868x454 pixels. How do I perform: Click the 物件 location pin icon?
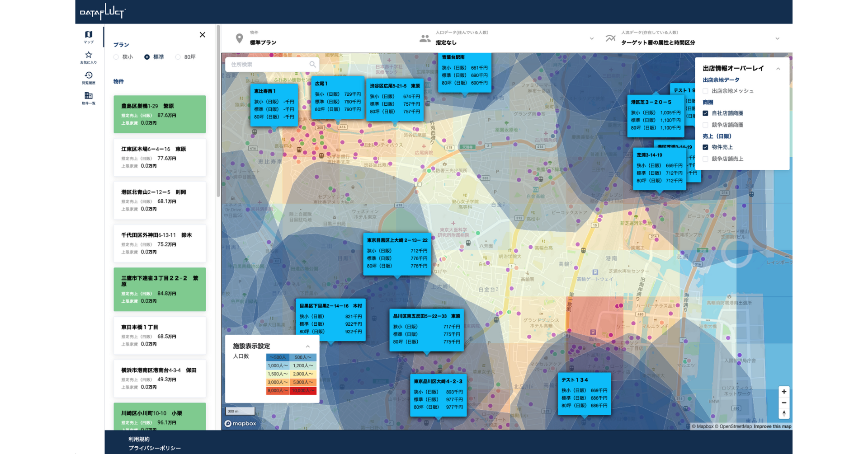240,38
